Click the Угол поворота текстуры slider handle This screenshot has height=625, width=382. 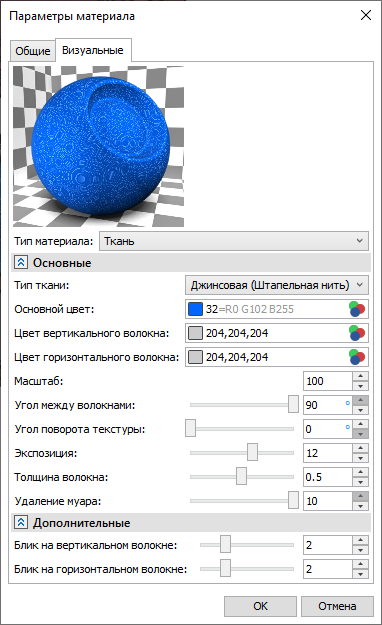pos(191,428)
